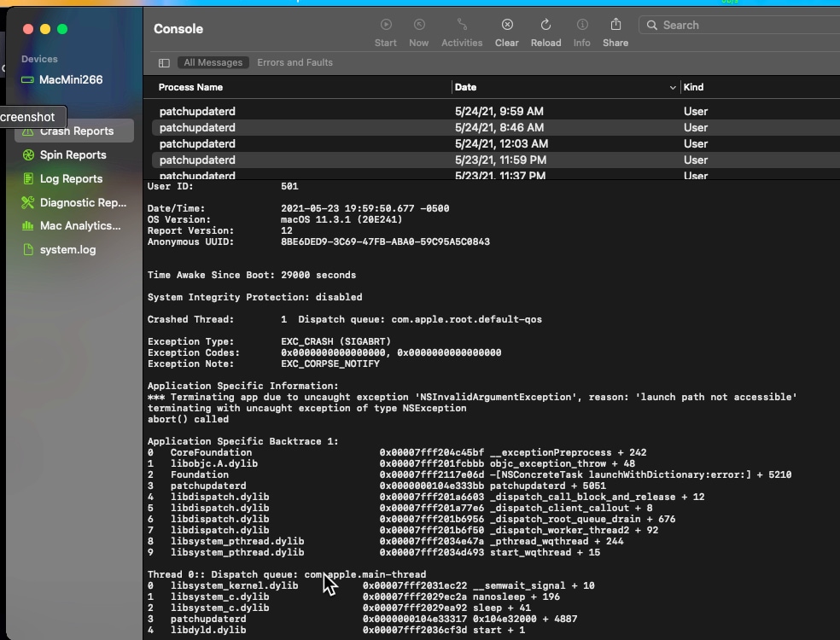Screen dimensions: 840x640
Task: Click the Start streaming toolbar icon
Action: pos(386,25)
